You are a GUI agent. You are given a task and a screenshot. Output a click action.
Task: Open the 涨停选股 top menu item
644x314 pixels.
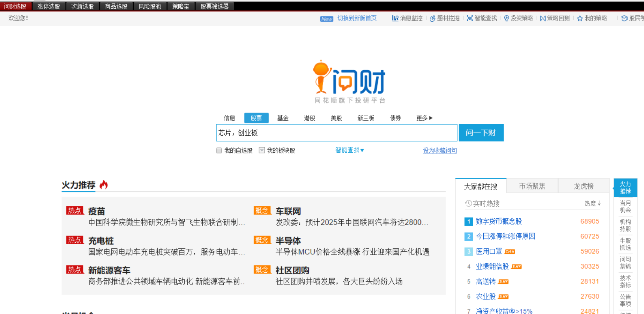[49, 6]
